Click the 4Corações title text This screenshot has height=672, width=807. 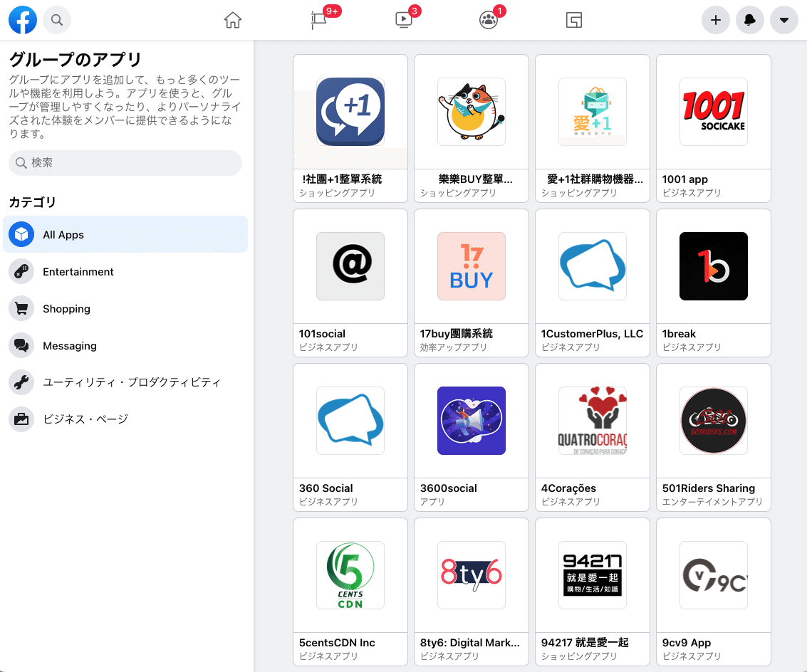[x=568, y=488]
